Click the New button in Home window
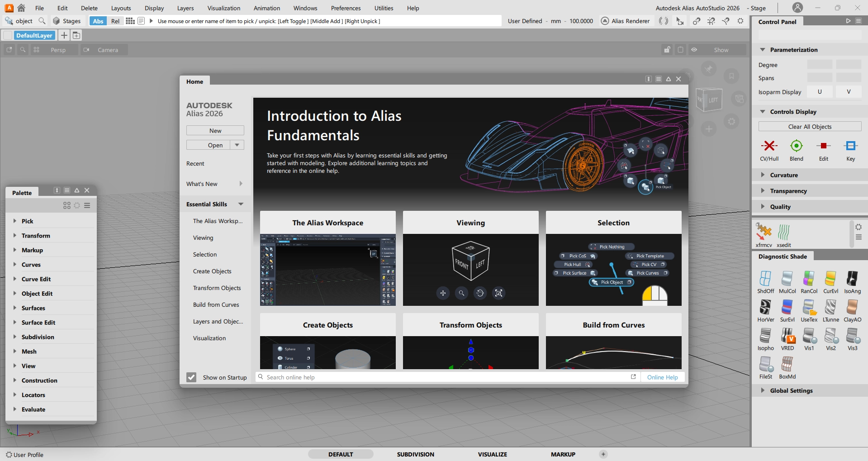868x461 pixels. point(215,130)
